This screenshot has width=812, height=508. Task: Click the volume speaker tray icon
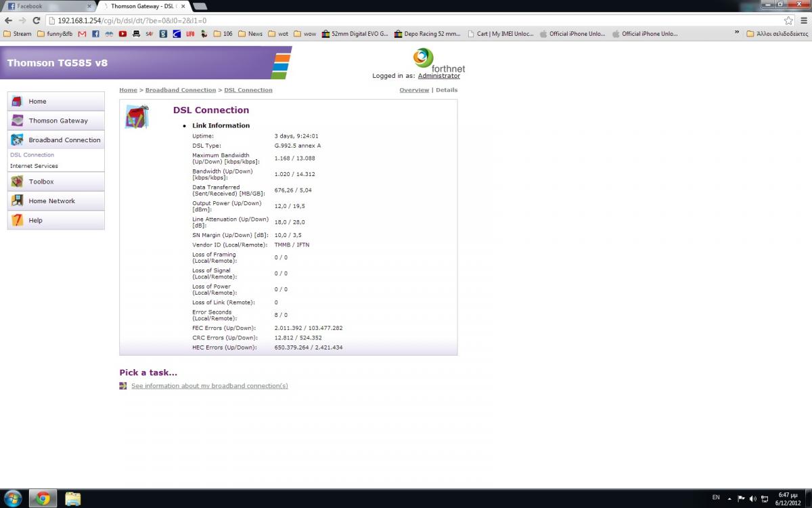tap(753, 499)
